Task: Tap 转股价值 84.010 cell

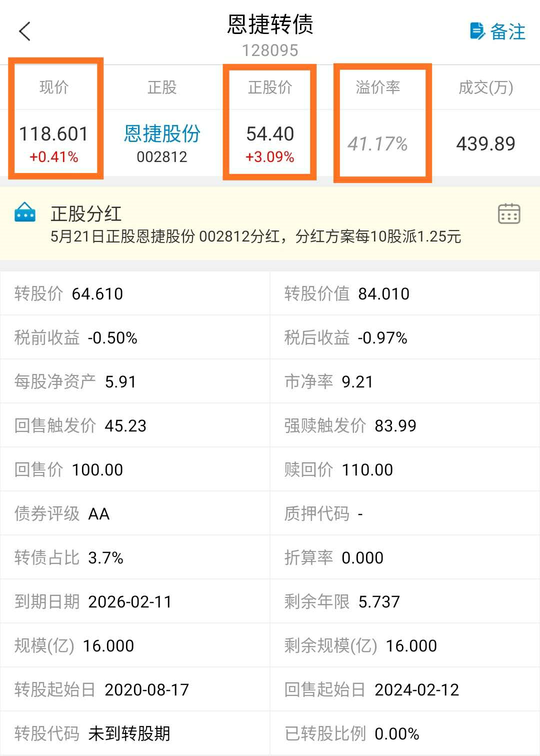Action: pyautogui.click(x=405, y=293)
